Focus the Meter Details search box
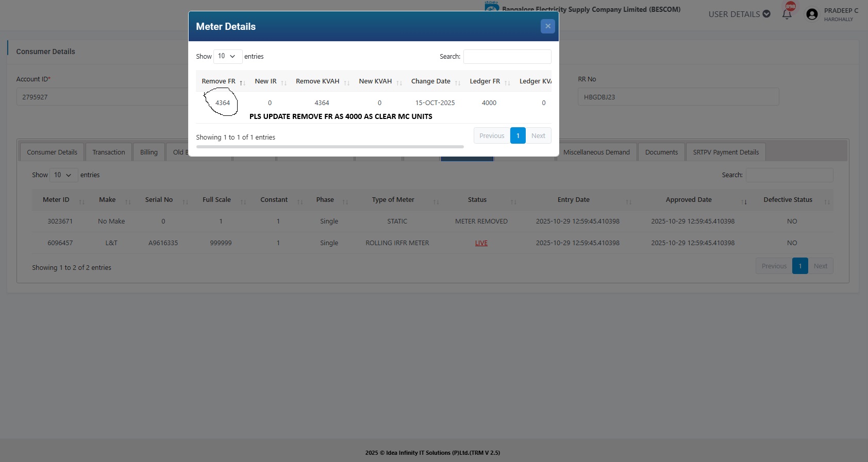Image resolution: width=868 pixels, height=462 pixels. click(x=507, y=57)
